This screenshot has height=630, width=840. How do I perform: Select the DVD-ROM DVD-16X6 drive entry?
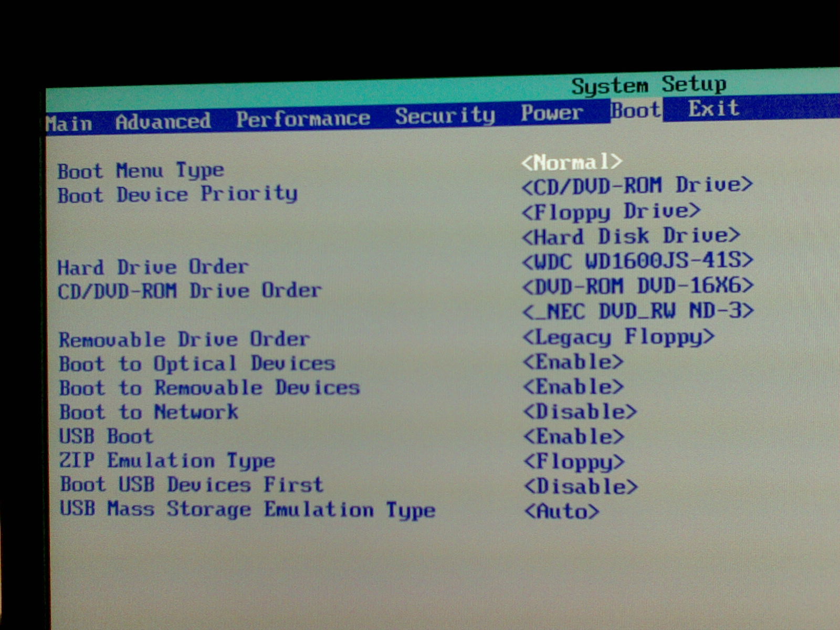click(x=638, y=286)
